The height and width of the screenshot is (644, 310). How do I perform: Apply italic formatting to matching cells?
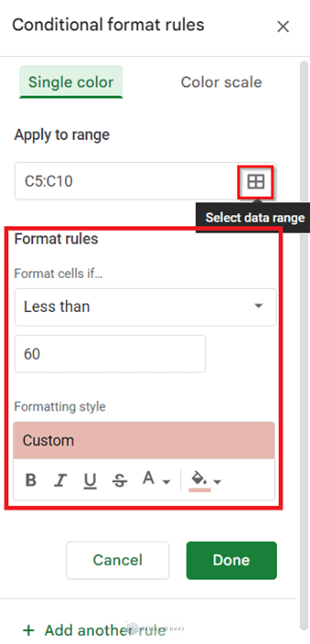tap(61, 480)
